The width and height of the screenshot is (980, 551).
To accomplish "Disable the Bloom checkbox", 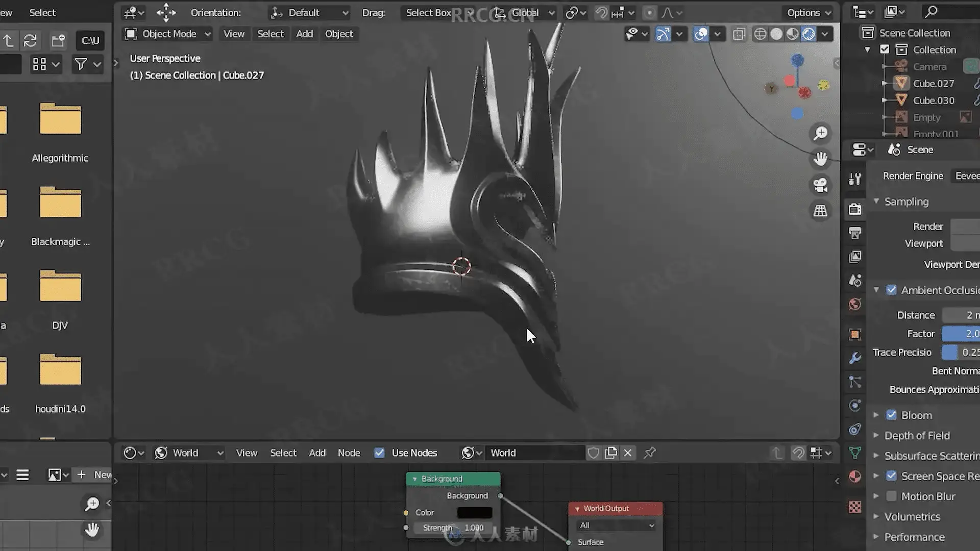I will 891,415.
